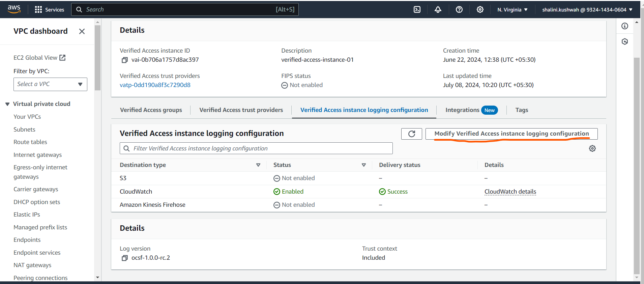The image size is (644, 284).
Task: Open the help question mark icon
Action: pyautogui.click(x=459, y=9)
